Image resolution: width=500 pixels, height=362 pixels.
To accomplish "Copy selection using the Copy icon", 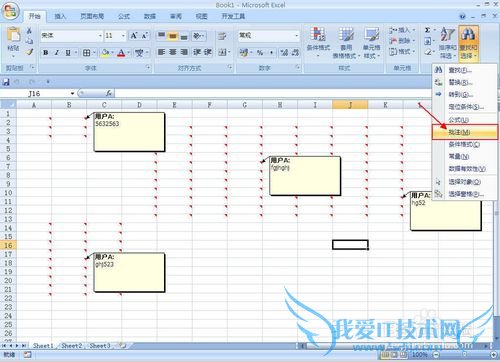I will point(29,41).
